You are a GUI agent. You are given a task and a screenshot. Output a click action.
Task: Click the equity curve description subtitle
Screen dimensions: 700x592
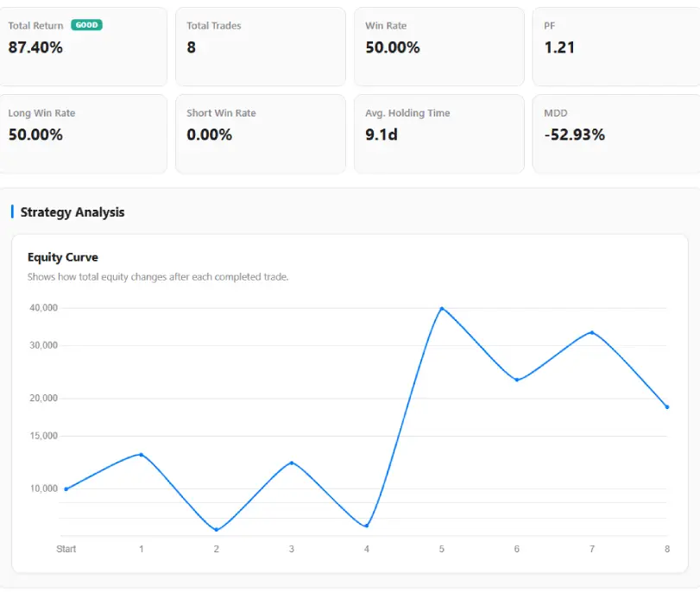coord(158,277)
